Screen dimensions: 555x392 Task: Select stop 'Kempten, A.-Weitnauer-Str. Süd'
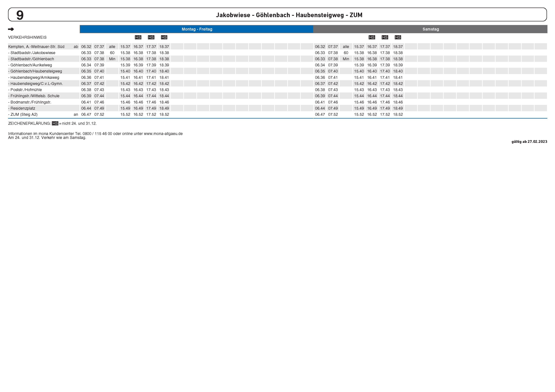pos(36,47)
